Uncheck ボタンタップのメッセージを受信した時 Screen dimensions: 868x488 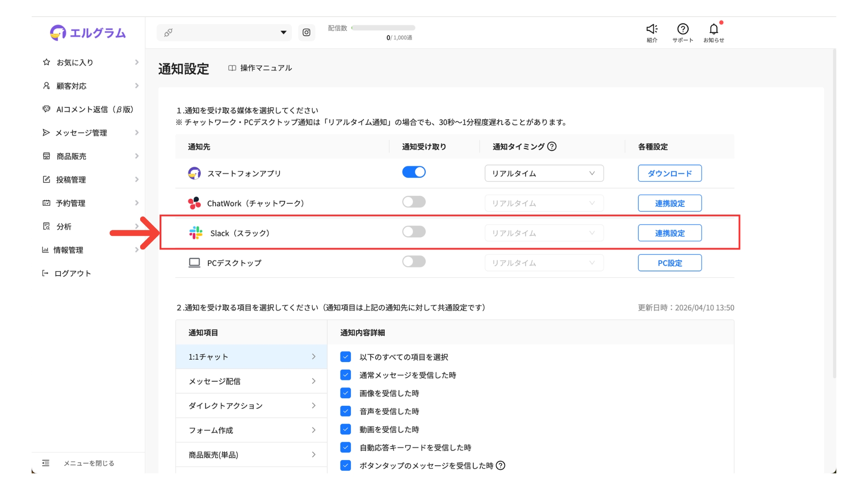tap(345, 465)
